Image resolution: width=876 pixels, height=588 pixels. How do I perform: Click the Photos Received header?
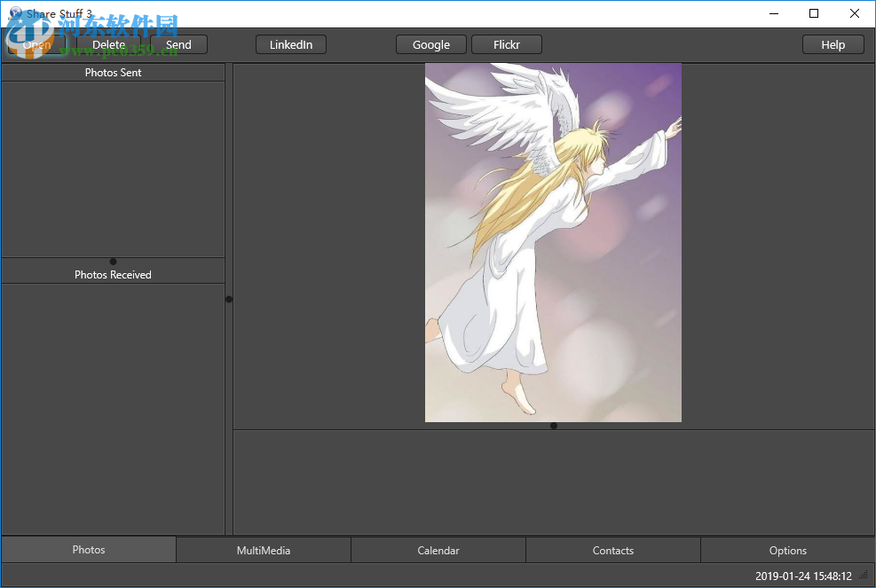pos(113,275)
